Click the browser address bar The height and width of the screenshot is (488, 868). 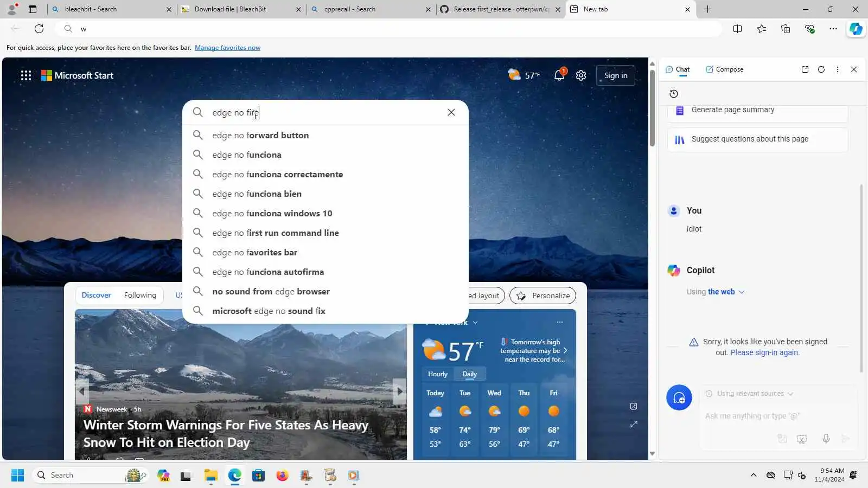point(388,29)
